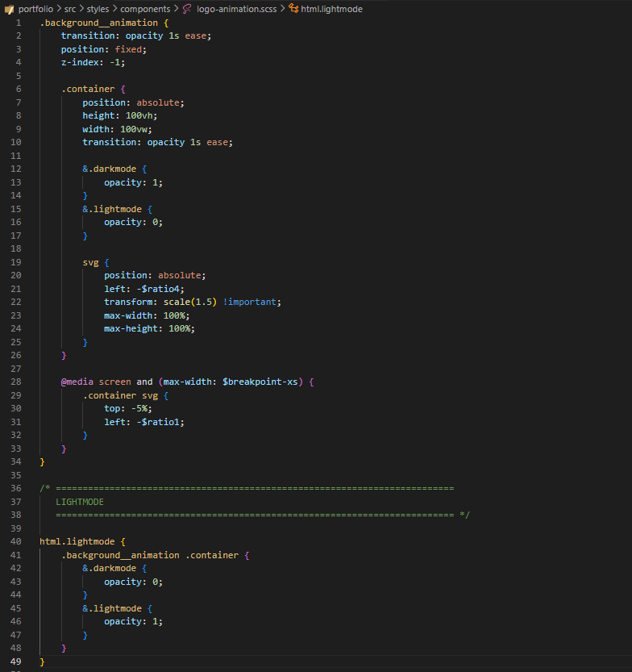The width and height of the screenshot is (632, 672).
Task: Click line number 1 in the gutter
Action: [x=18, y=23]
